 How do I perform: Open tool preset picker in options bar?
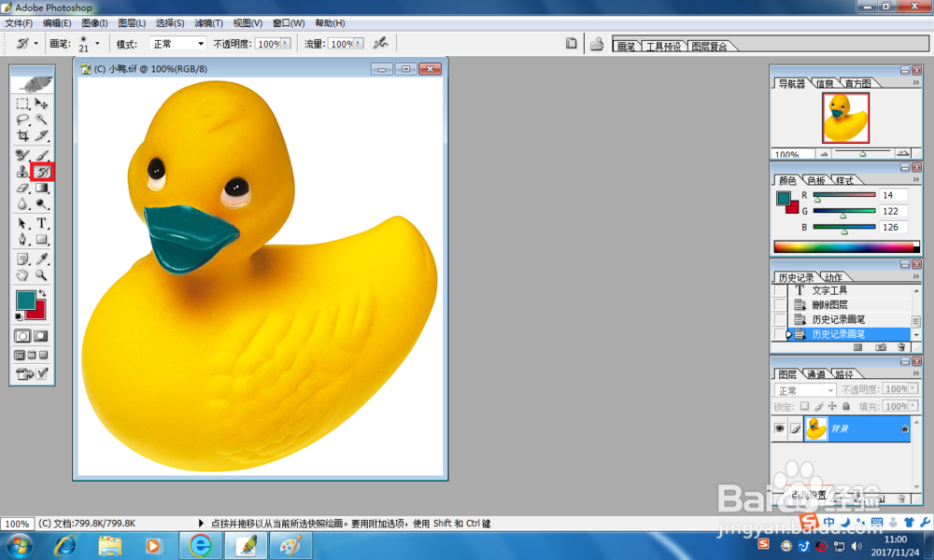26,44
